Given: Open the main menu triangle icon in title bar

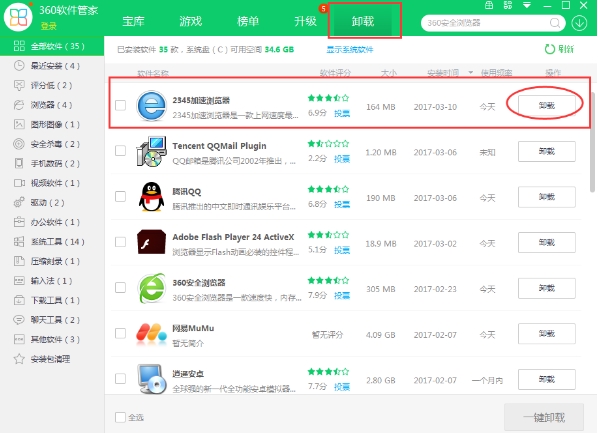Looking at the screenshot, I should pyautogui.click(x=527, y=5).
